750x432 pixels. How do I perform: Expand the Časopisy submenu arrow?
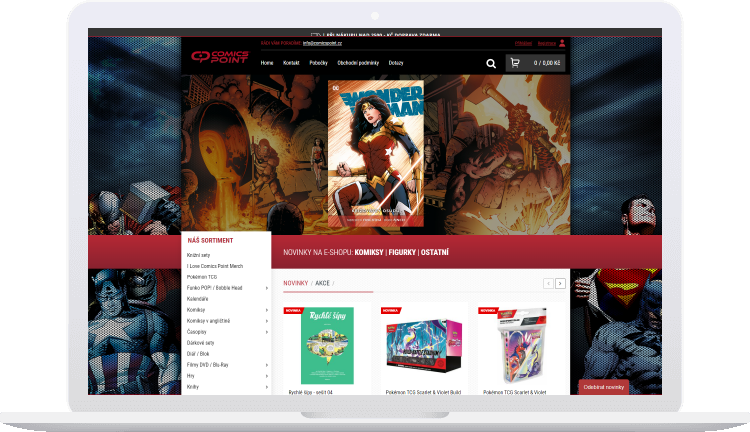(266, 332)
